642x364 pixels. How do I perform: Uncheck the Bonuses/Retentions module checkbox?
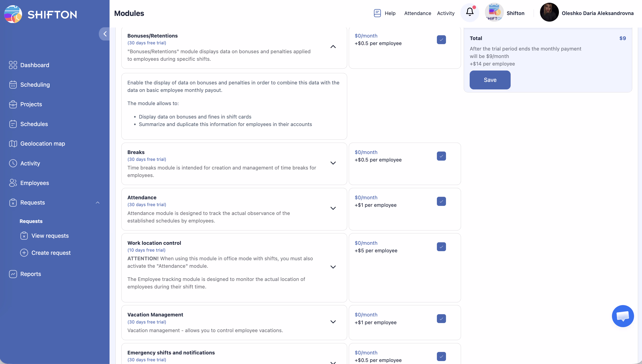[x=441, y=40]
